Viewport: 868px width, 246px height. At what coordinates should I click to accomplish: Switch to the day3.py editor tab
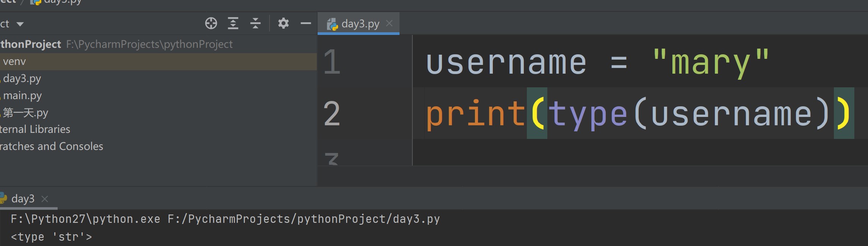[360, 24]
